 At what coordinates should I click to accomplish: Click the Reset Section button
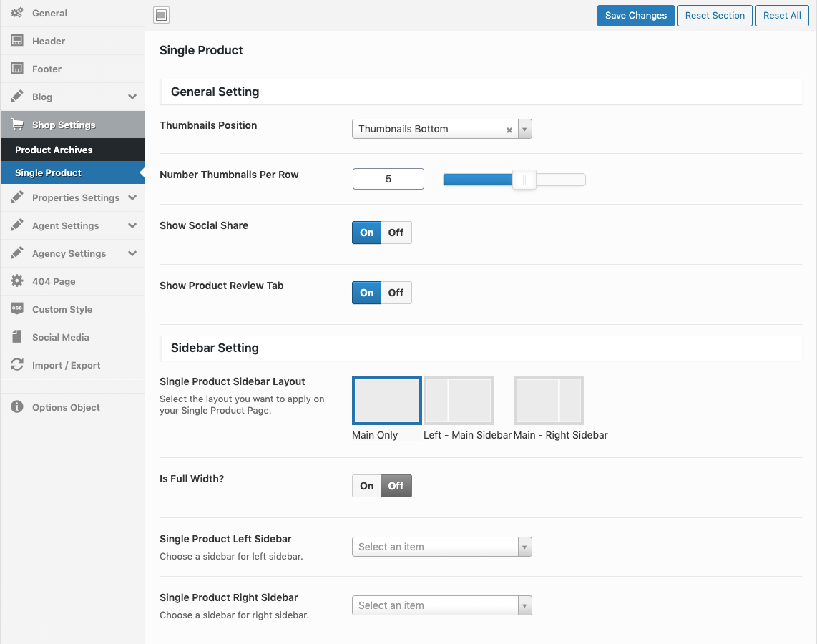click(715, 16)
